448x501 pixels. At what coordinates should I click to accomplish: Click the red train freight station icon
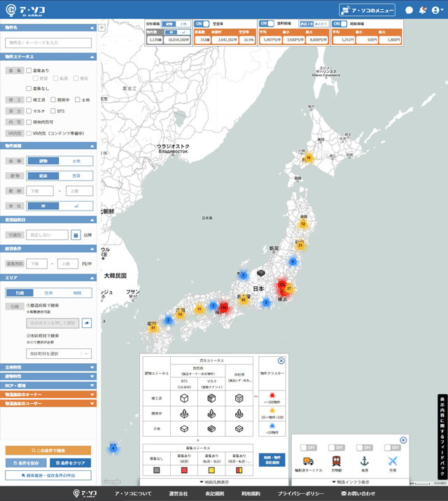pos(336,461)
